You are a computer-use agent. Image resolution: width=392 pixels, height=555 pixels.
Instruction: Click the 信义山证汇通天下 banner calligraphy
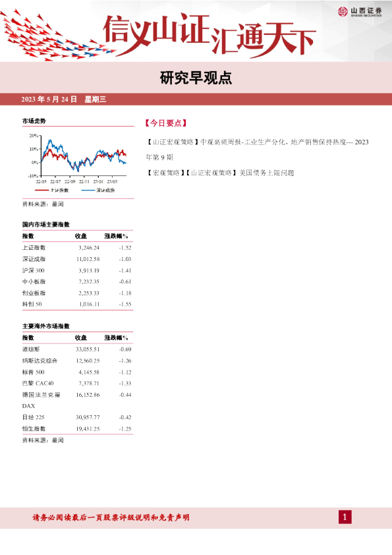pos(209,34)
